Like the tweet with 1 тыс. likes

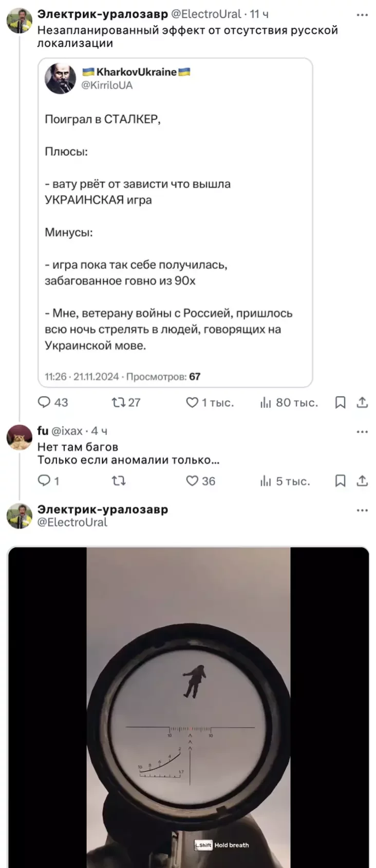coord(210,402)
